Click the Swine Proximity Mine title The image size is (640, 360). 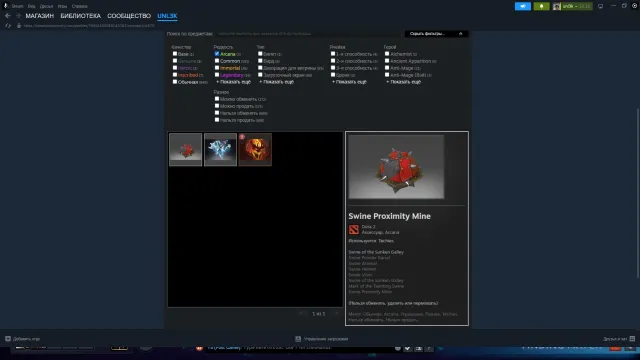(x=389, y=216)
